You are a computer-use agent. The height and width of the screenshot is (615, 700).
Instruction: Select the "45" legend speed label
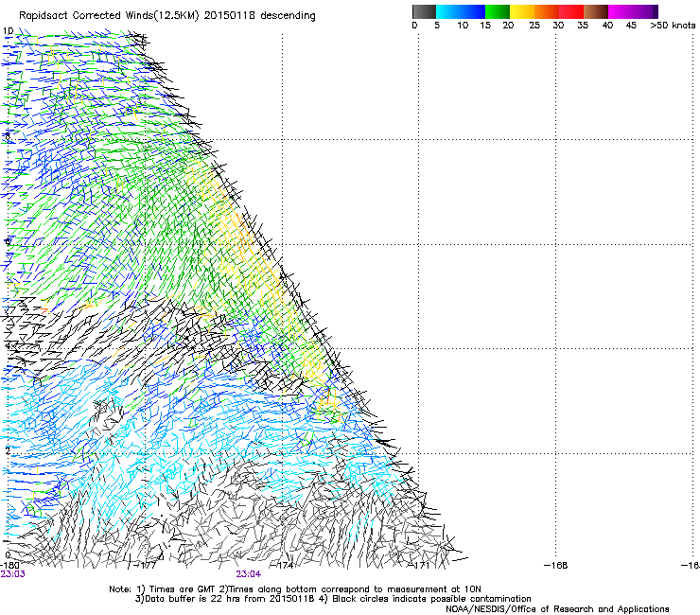(x=631, y=26)
